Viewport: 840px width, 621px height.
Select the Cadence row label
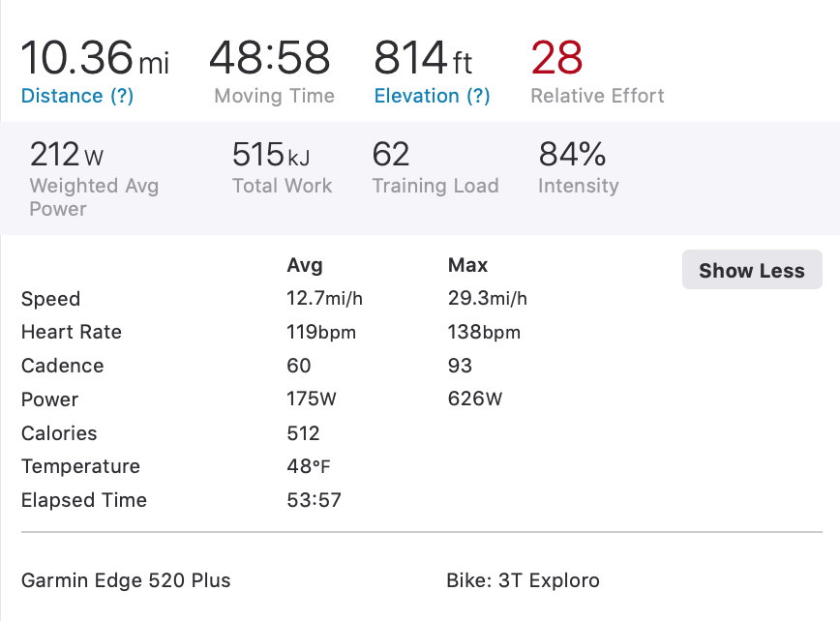point(62,366)
